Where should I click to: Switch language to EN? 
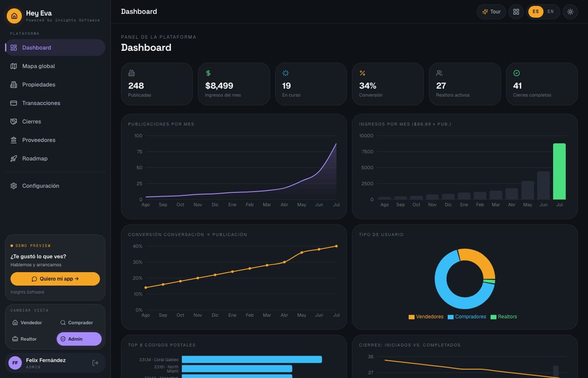551,12
